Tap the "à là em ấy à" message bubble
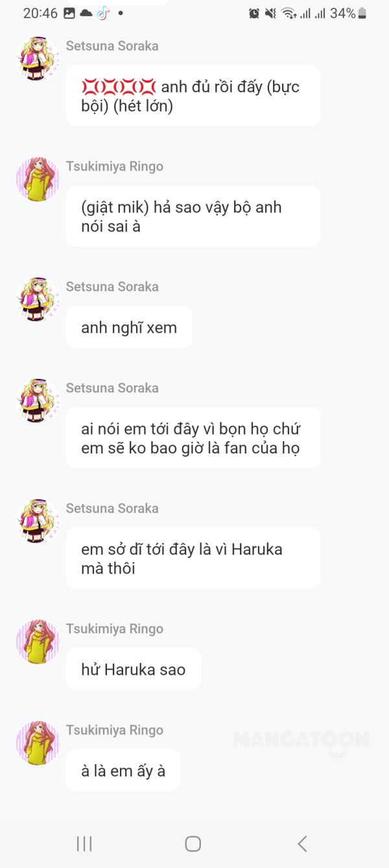The height and width of the screenshot is (868, 389). pos(123,770)
